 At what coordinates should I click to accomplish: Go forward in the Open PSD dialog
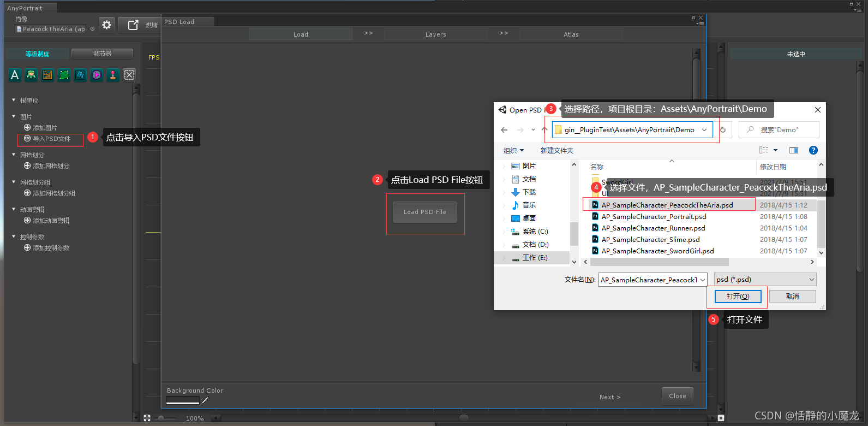520,130
